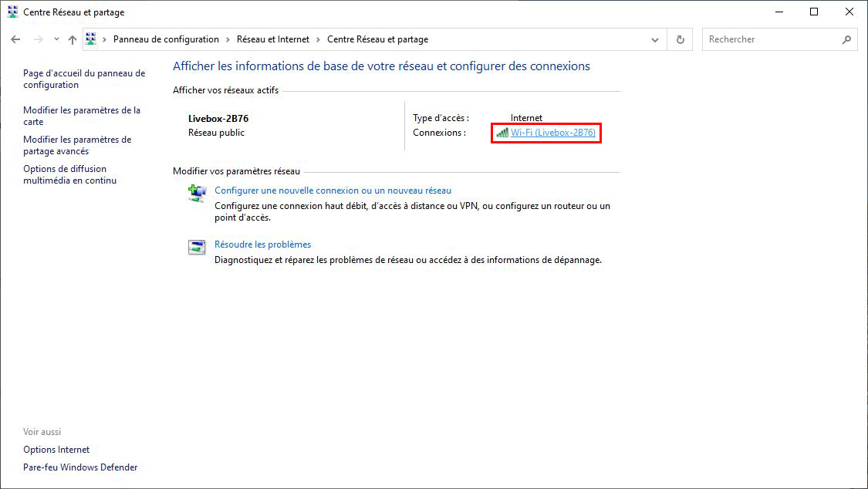Open Réseau et Internet breadcrumb
This screenshot has width=868, height=489.
click(x=273, y=39)
